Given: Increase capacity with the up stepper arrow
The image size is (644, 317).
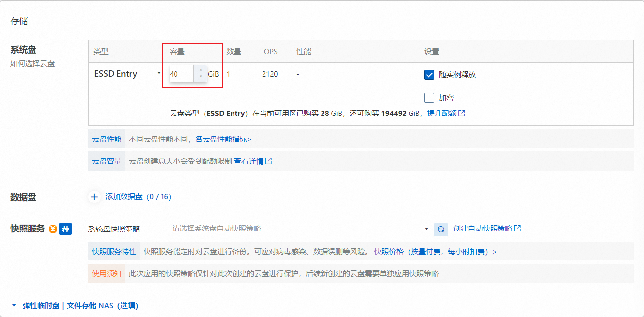Looking at the screenshot, I should click(200, 70).
